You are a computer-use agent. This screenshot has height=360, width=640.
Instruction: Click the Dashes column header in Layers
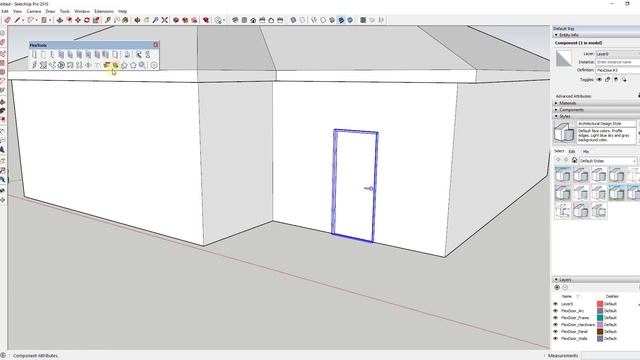[612, 296]
